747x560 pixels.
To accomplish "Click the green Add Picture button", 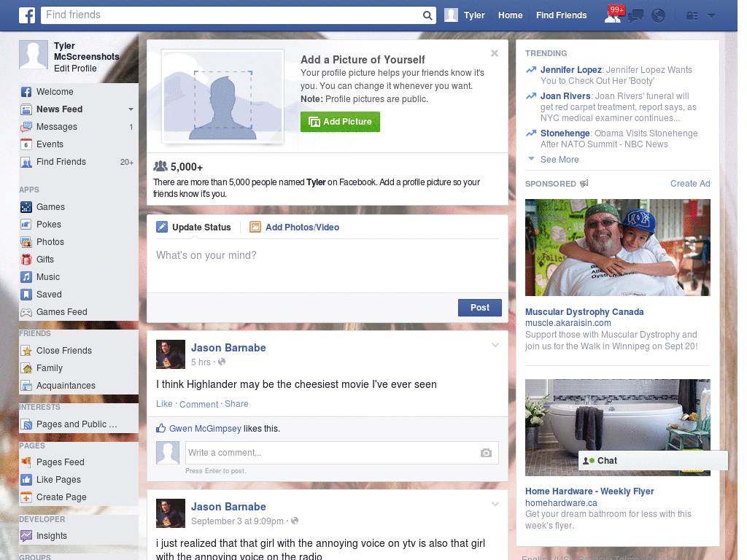I will 340,122.
